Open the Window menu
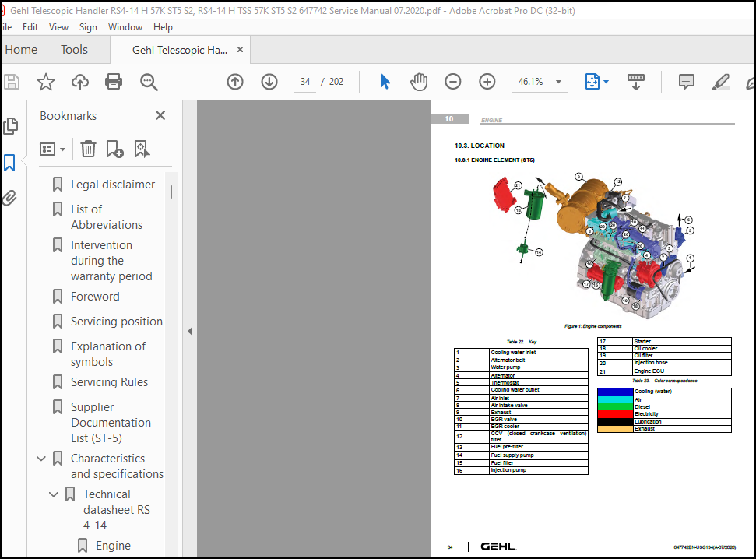 click(x=125, y=27)
